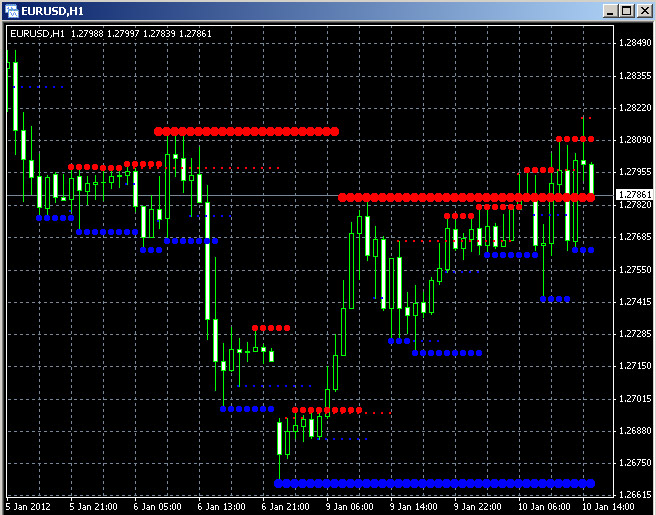This screenshot has height=515, width=656.
Task: Close the EURUSD,H1 chart window
Action: click(x=644, y=11)
